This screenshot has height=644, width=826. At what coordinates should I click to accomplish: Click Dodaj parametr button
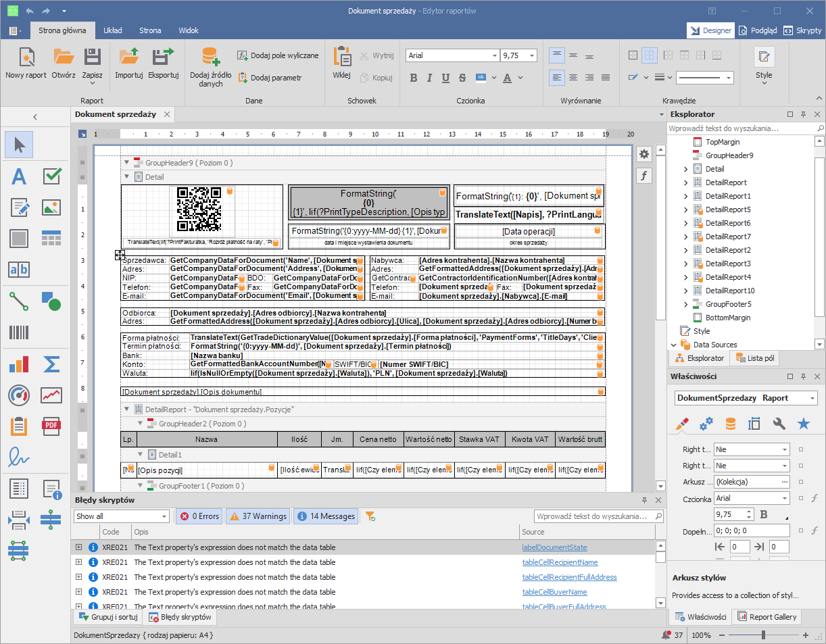pos(269,78)
